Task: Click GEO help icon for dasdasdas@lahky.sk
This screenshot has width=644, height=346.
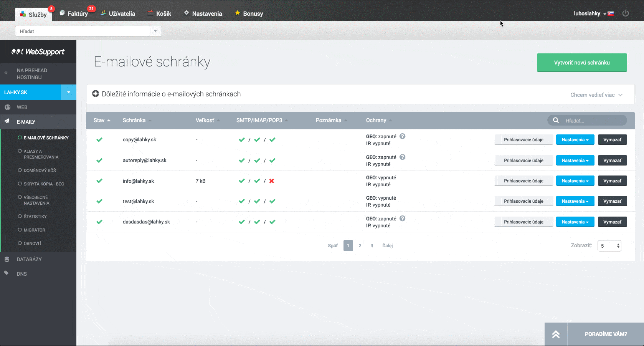Action: [402, 219]
